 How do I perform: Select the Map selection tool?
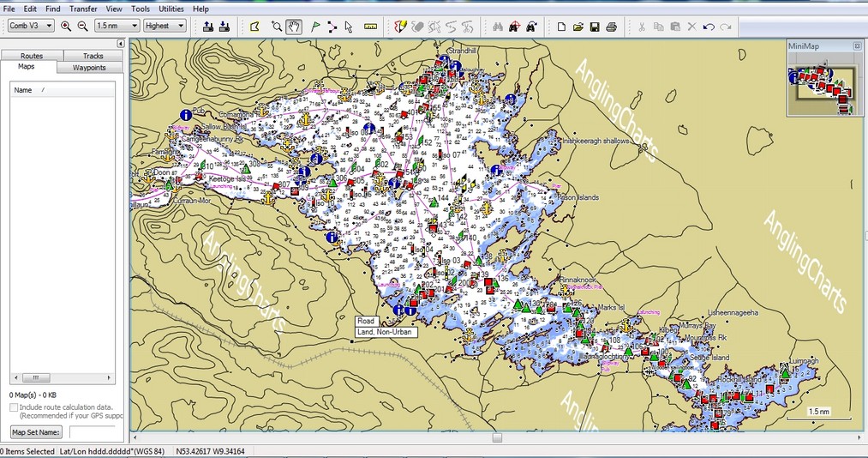click(255, 26)
